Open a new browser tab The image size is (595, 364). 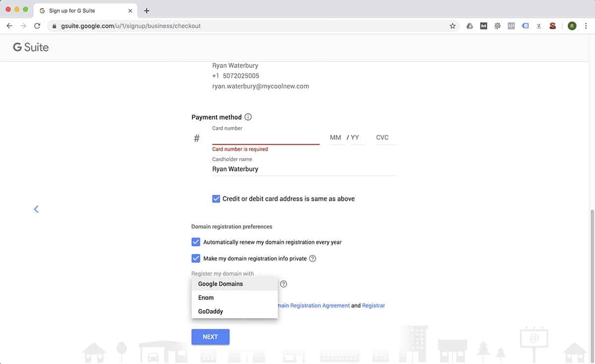[146, 10]
